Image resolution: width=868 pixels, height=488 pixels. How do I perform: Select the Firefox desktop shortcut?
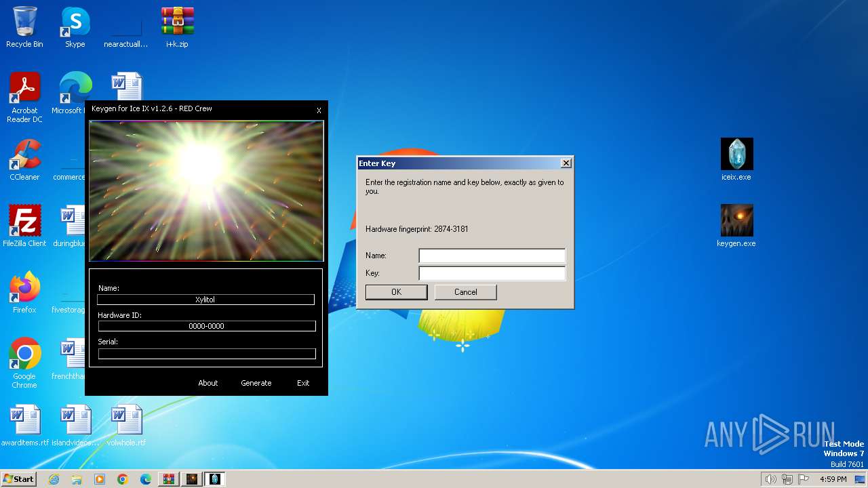point(24,293)
